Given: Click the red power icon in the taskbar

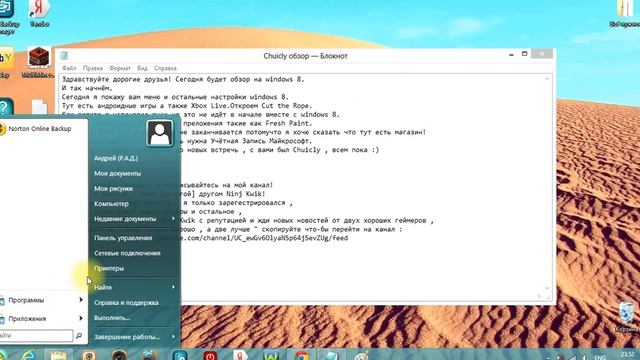Looking at the screenshot, I should tap(210, 355).
